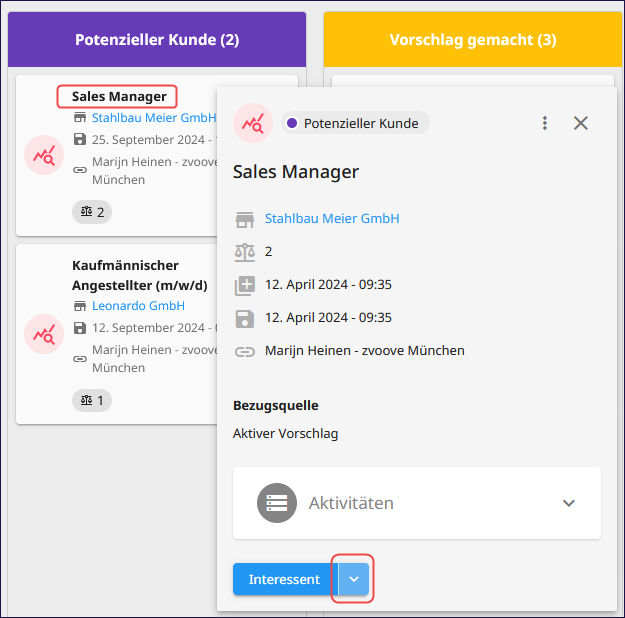625x618 pixels.
Task: Click the scales badge showing 1 on second card
Action: (x=92, y=400)
